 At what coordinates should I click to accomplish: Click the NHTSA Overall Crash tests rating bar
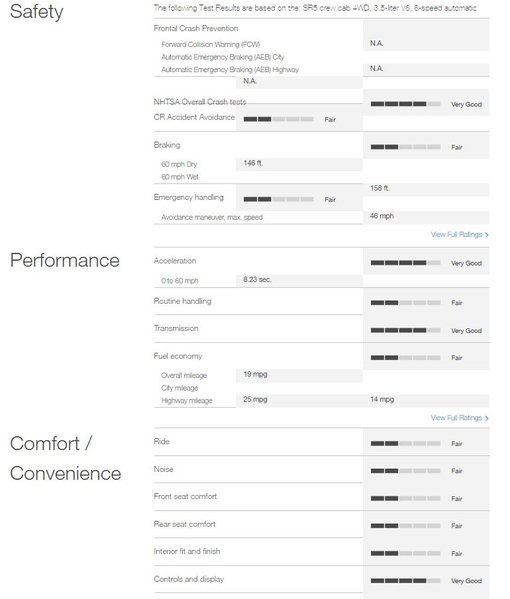405,104
